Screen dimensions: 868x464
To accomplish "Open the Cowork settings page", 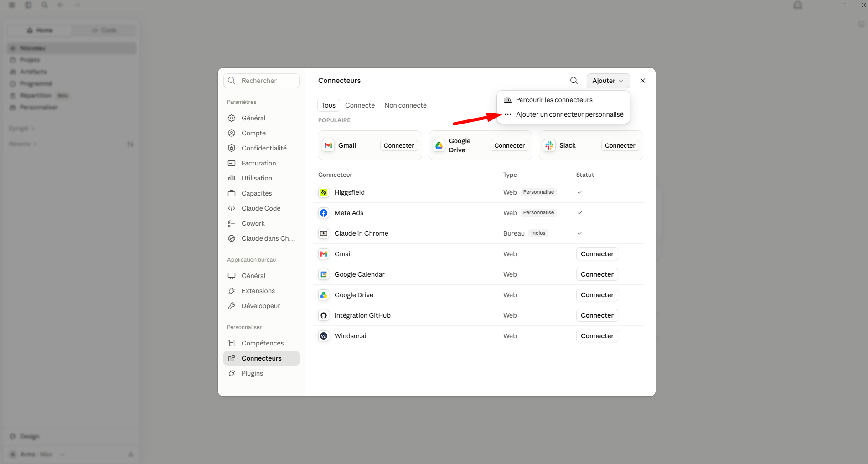I will click(x=261, y=223).
